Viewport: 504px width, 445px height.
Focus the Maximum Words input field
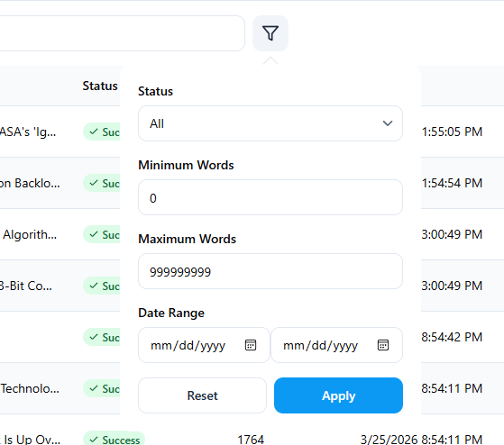pyautogui.click(x=270, y=271)
